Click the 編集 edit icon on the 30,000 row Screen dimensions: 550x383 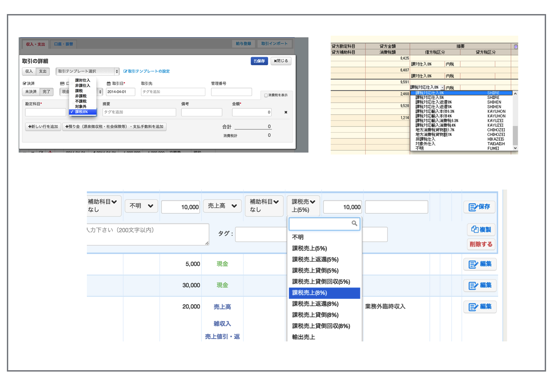(480, 285)
